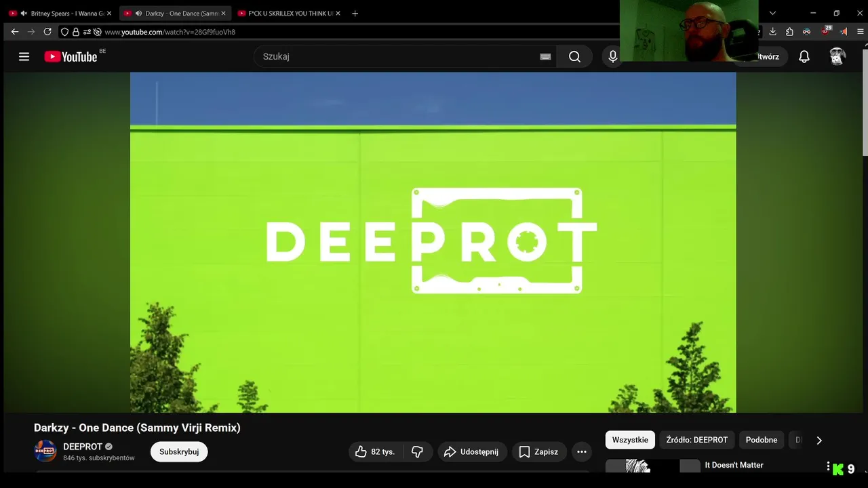Go back with browser back arrow
Viewport: 868px width, 488px height.
[15, 32]
